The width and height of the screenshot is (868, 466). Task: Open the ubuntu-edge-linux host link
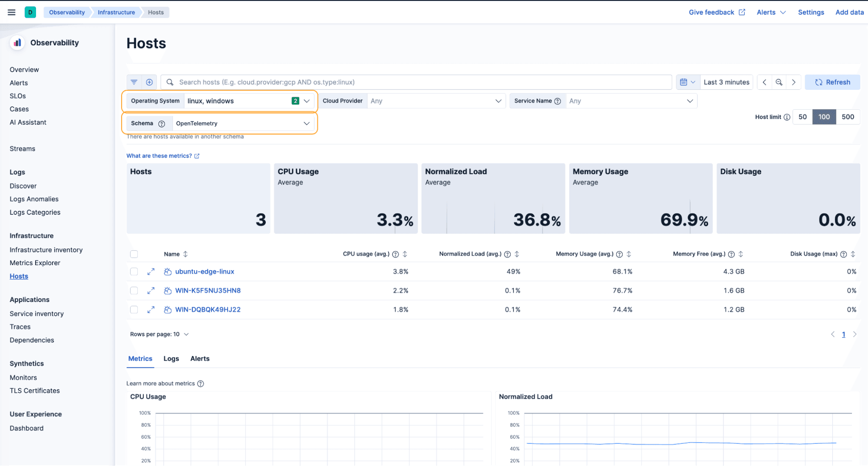tap(205, 272)
